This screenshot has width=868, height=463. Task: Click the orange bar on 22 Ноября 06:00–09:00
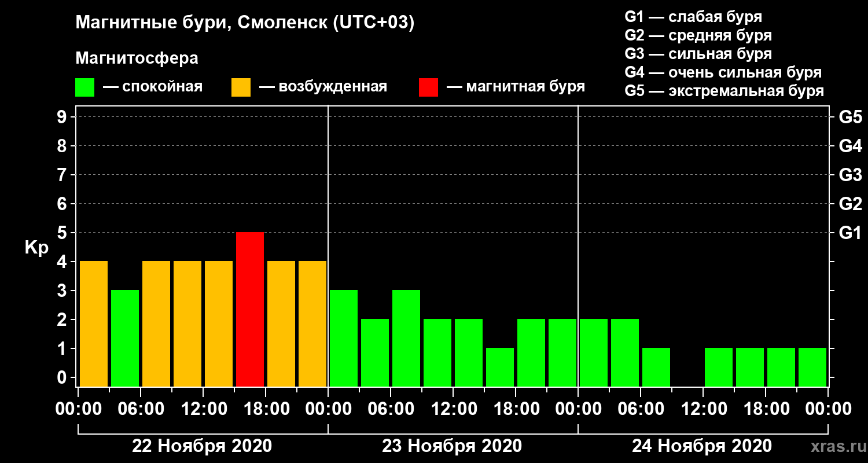click(x=156, y=324)
